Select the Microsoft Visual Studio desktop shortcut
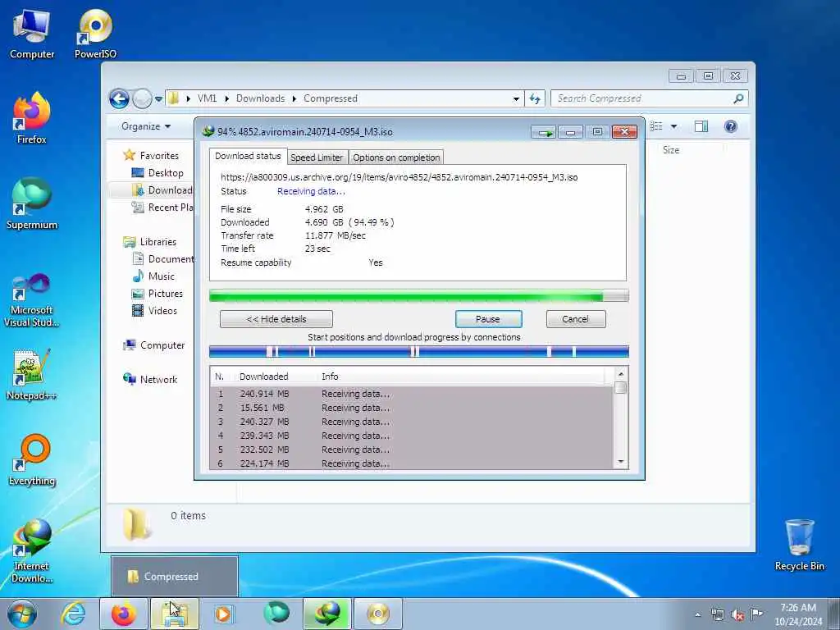840x630 pixels. click(32, 300)
